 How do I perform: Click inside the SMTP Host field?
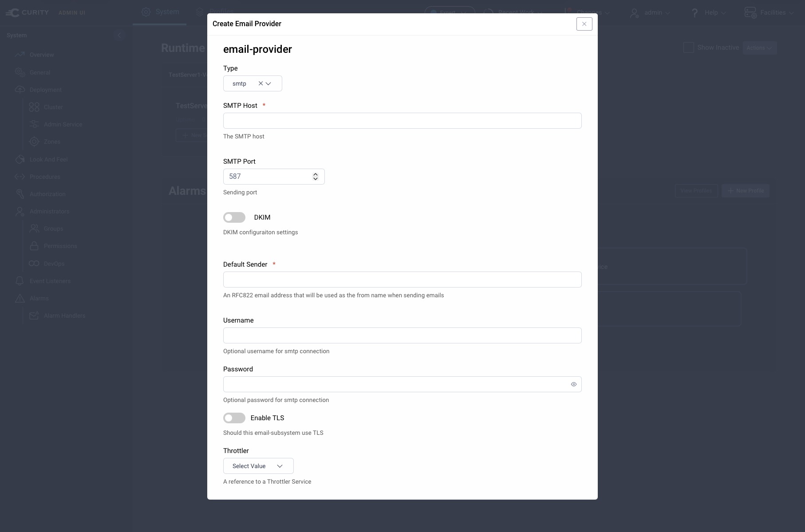pos(402,120)
